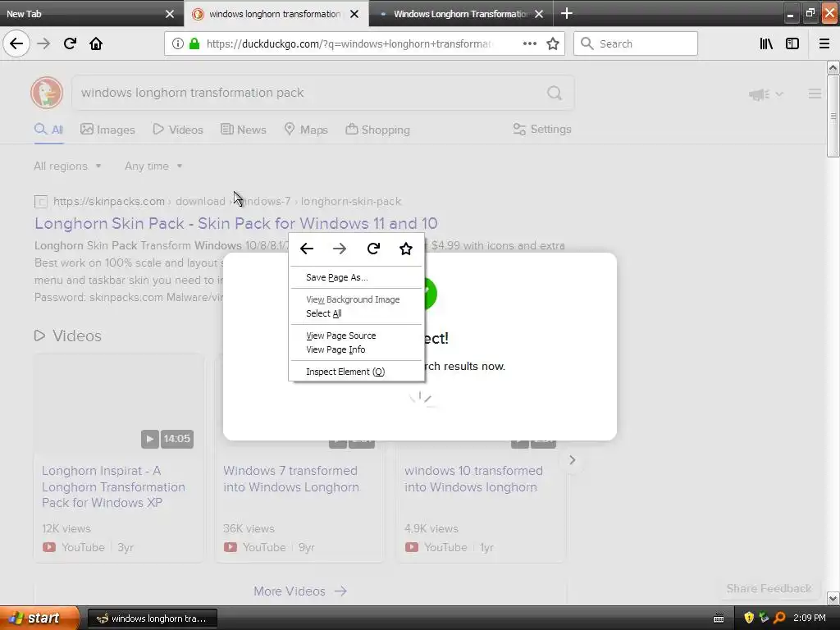Click the browser Forward toolbar button
This screenshot has height=630, width=840.
pyautogui.click(x=43, y=43)
